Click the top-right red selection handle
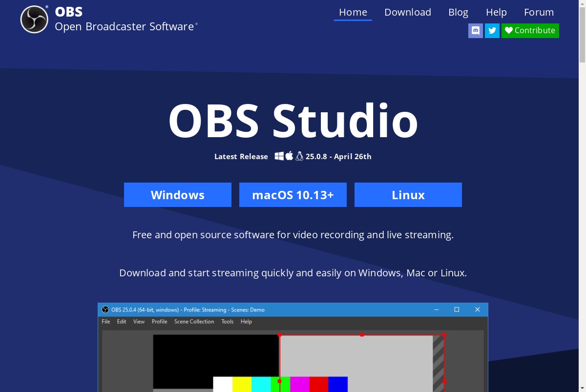 point(444,335)
